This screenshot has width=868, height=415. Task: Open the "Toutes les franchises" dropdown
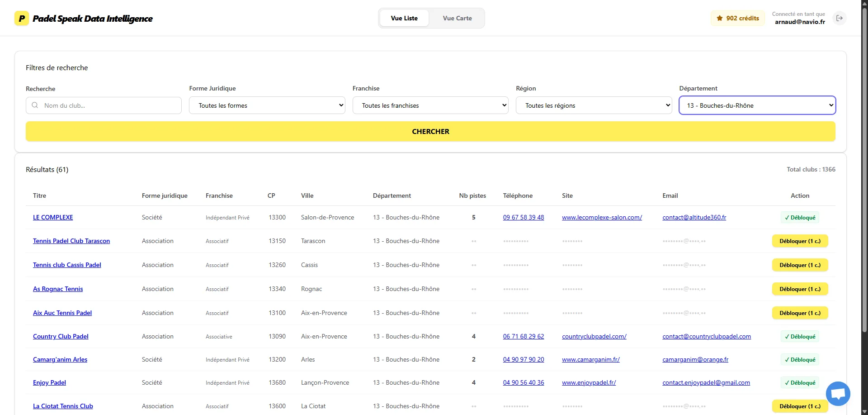click(430, 105)
